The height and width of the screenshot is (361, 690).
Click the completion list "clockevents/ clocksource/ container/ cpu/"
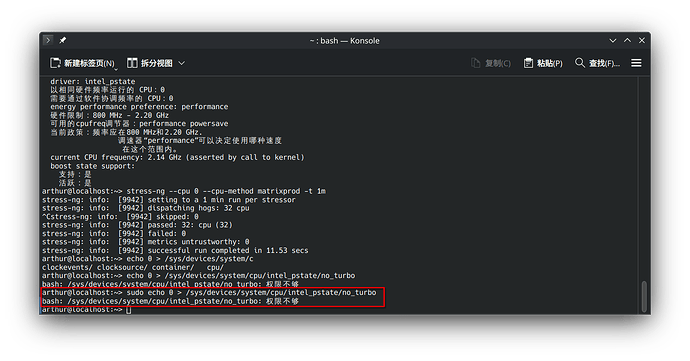(133, 267)
